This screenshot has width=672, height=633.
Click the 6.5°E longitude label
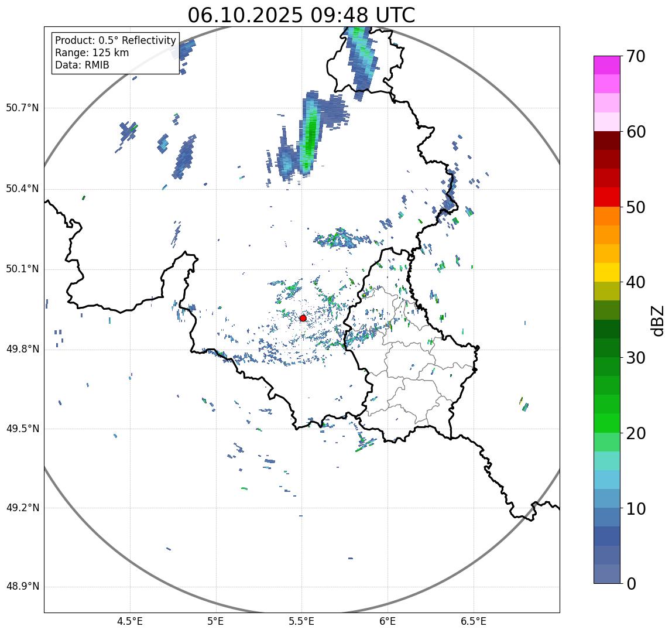(x=474, y=621)
